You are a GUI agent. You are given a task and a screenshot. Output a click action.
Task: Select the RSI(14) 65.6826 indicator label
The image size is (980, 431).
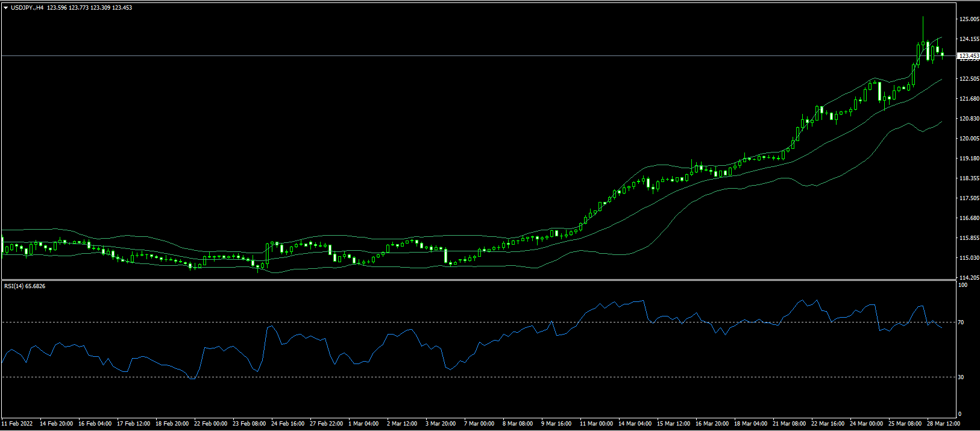25,286
